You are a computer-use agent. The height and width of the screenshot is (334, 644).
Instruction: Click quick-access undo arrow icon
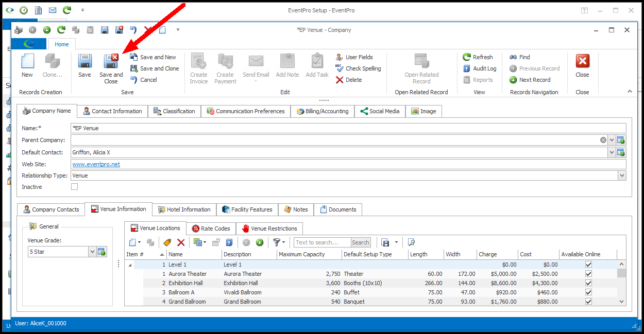[133, 30]
